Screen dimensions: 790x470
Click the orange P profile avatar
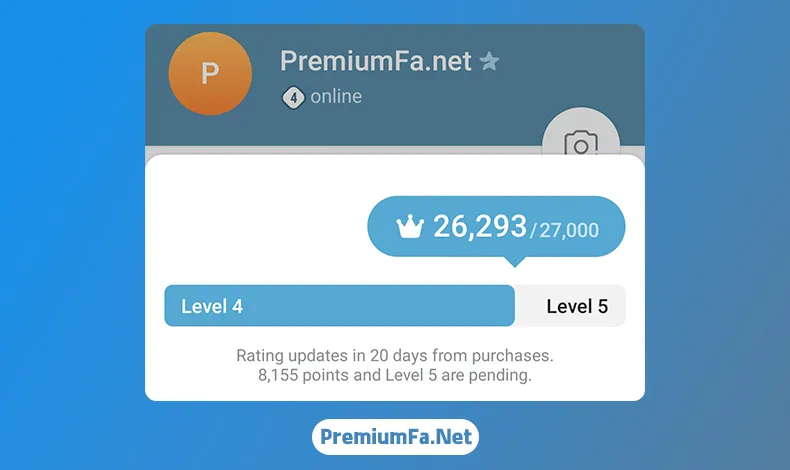[x=210, y=74]
